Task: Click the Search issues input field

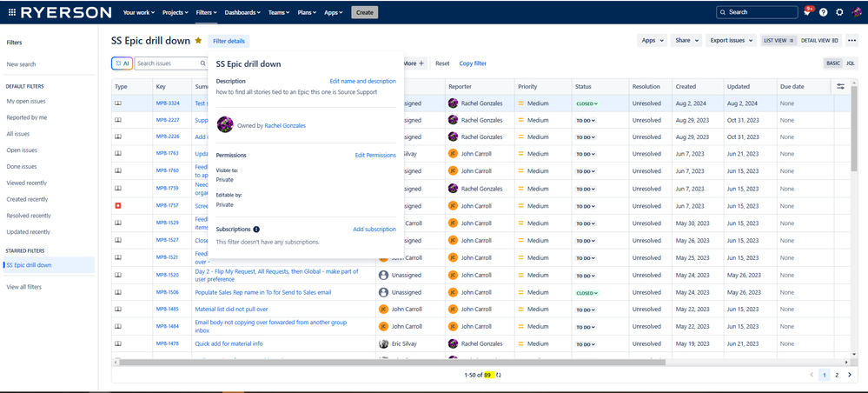Action: tap(172, 63)
